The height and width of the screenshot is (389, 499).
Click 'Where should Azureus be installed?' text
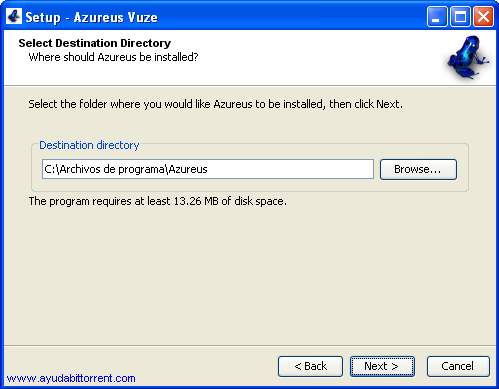[x=113, y=57]
